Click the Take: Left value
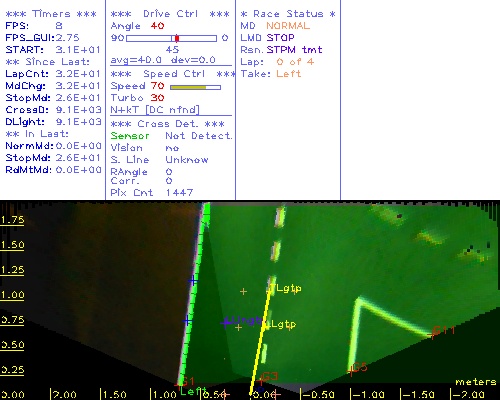This screenshot has width=500, height=400. 289,74
